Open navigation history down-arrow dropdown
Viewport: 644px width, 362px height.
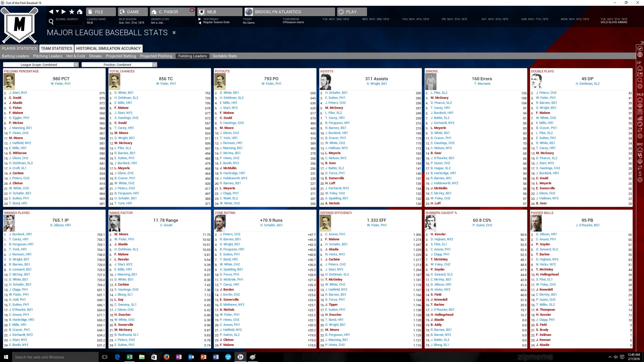pyautogui.click(x=57, y=12)
